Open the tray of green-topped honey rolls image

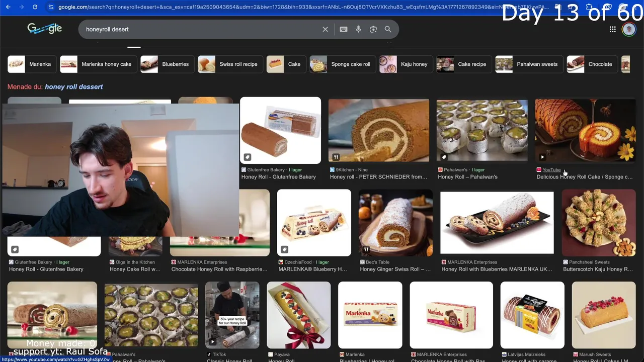point(151,315)
